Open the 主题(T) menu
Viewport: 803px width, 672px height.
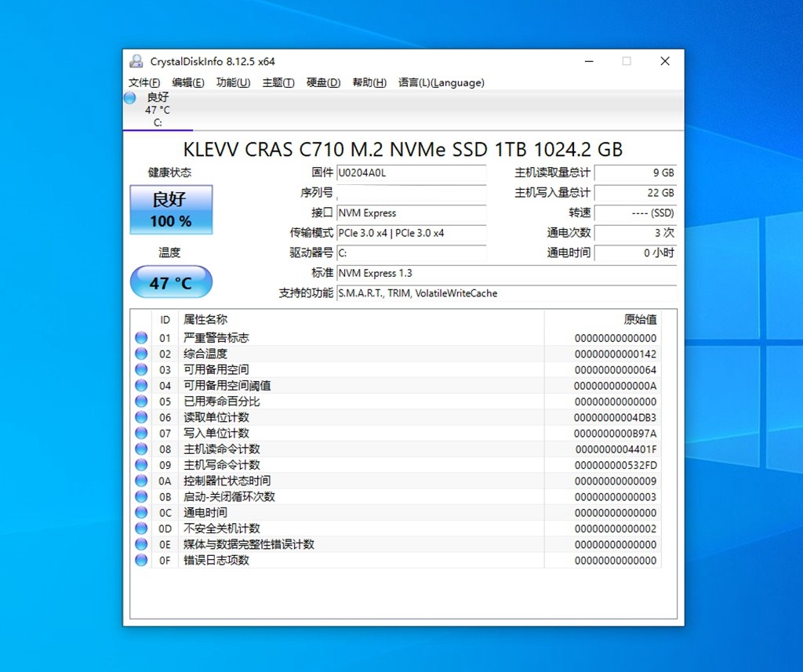click(x=278, y=82)
